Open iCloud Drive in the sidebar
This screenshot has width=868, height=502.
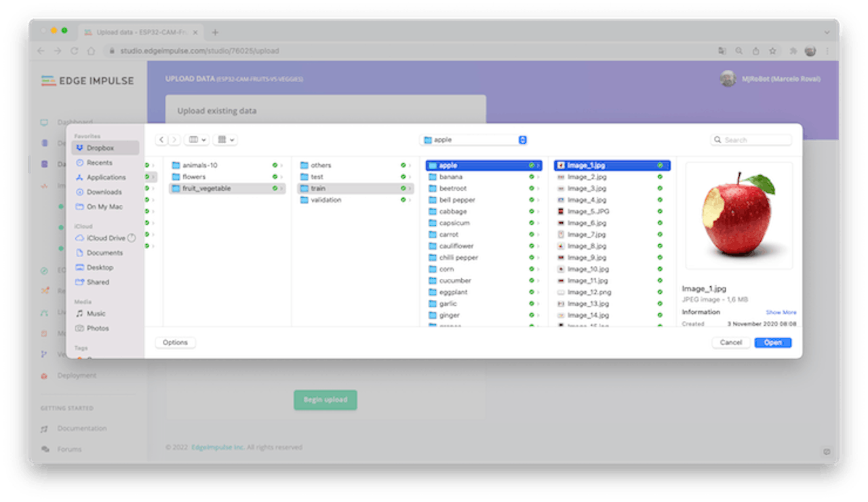pyautogui.click(x=105, y=238)
